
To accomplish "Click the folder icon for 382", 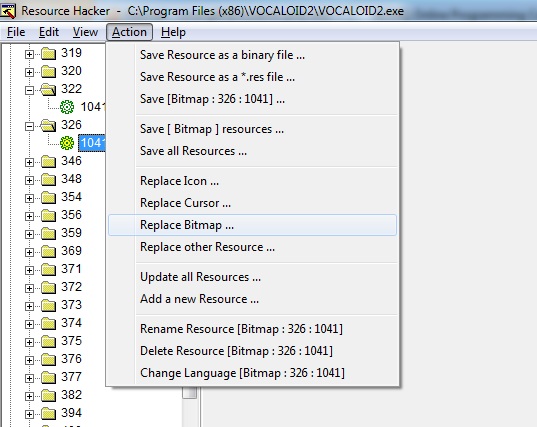I will pyautogui.click(x=48, y=395).
